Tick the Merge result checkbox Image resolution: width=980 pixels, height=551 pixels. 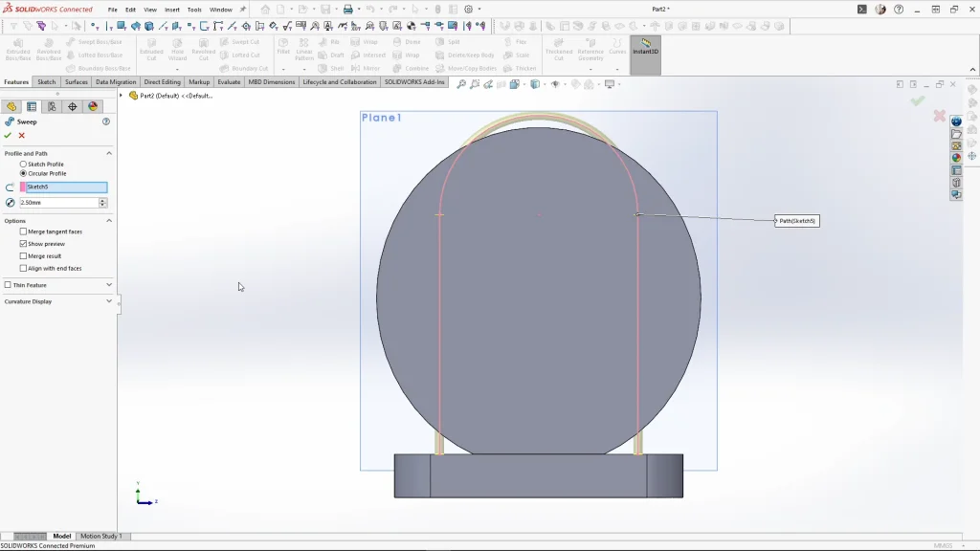pyautogui.click(x=24, y=256)
